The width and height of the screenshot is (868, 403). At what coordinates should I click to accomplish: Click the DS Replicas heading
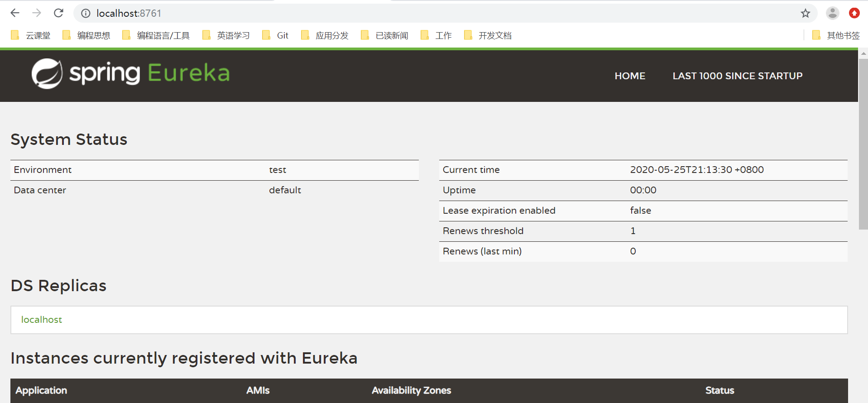(x=58, y=286)
